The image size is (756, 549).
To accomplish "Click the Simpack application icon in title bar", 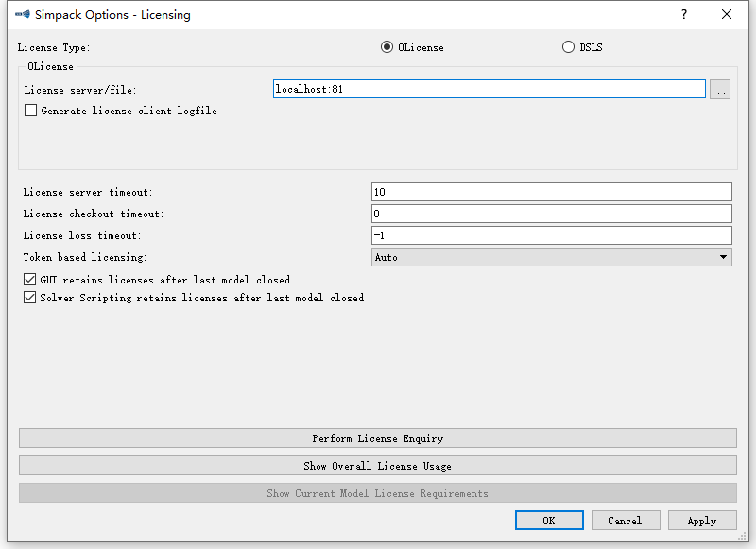I will [x=23, y=14].
